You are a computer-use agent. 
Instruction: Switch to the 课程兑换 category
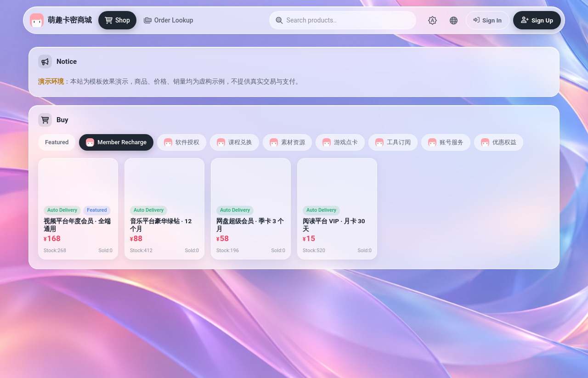pyautogui.click(x=234, y=142)
